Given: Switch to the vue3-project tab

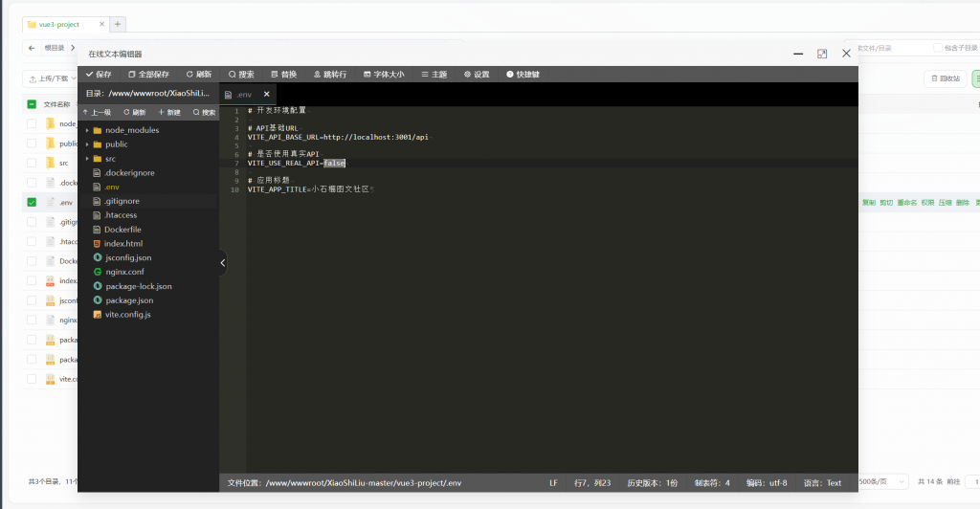Looking at the screenshot, I should click(59, 24).
